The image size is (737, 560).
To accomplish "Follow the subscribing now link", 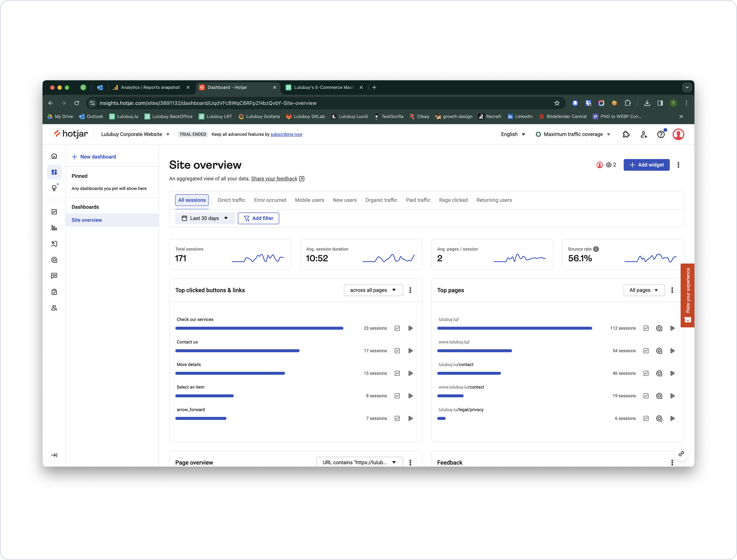I will pyautogui.click(x=286, y=134).
